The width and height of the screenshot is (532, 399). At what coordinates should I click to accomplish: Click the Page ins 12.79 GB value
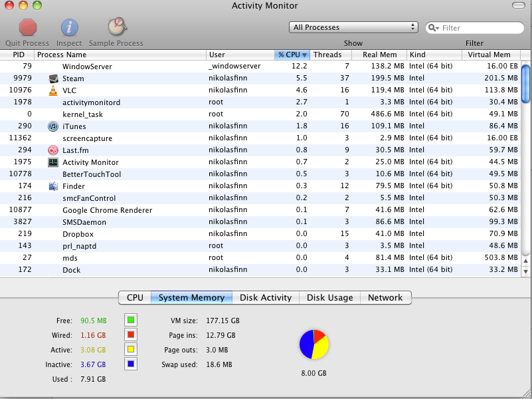pyautogui.click(x=221, y=335)
